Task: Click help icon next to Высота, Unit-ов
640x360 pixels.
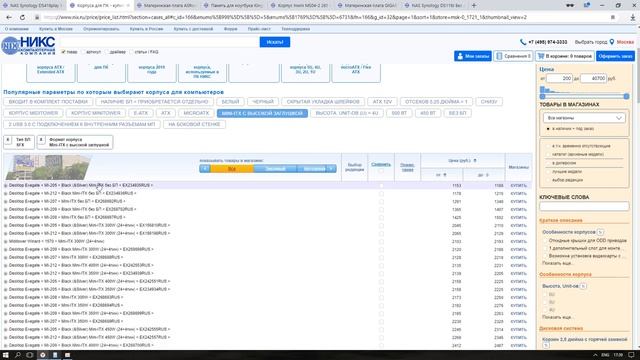Action: [x=583, y=286]
